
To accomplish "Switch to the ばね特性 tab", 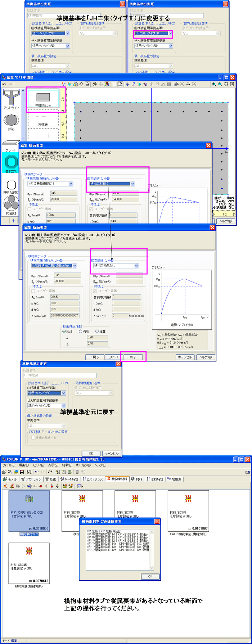I will click(154, 479).
